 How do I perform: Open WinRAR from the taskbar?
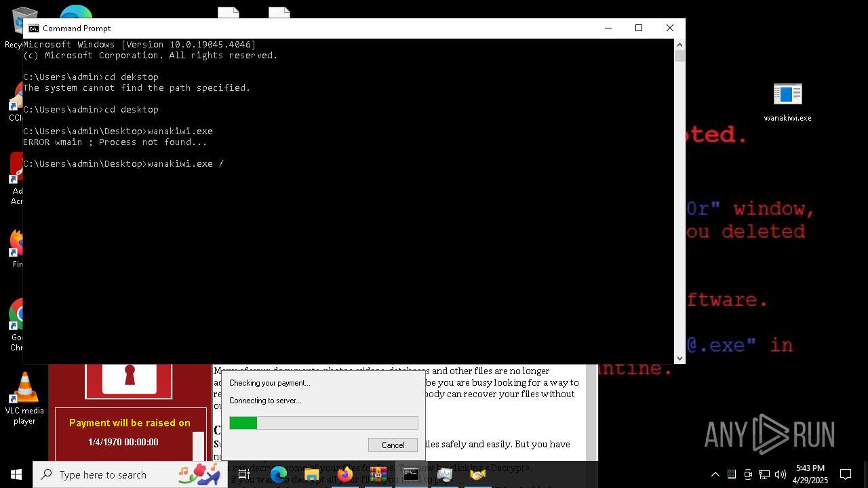point(378,474)
